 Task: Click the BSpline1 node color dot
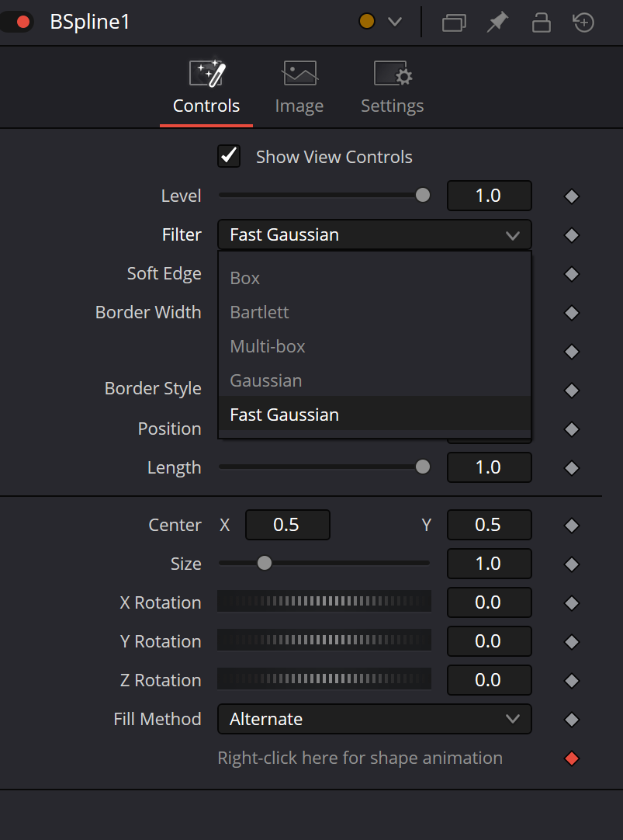click(x=367, y=22)
